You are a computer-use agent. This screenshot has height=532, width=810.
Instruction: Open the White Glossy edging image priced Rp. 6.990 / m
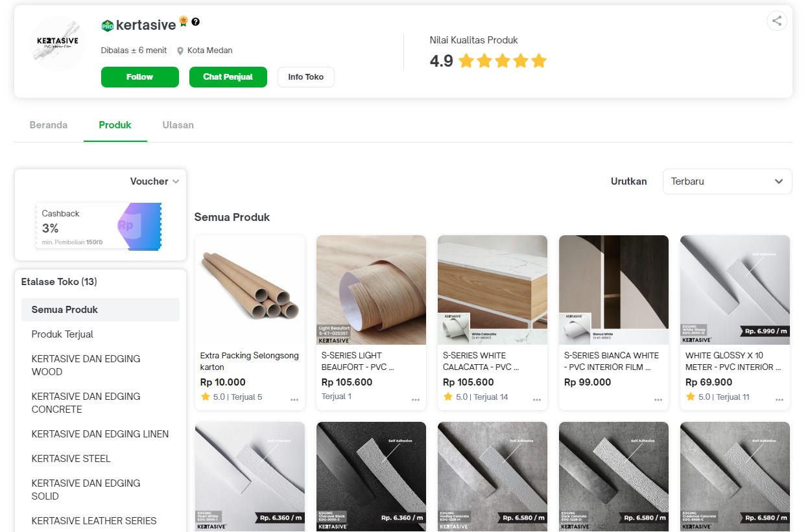pos(735,290)
